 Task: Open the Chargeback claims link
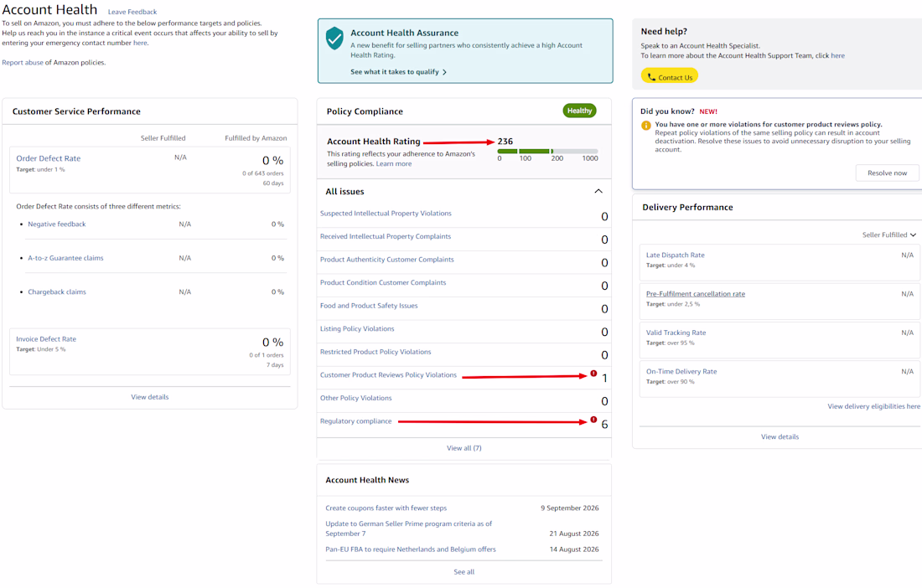tap(56, 292)
